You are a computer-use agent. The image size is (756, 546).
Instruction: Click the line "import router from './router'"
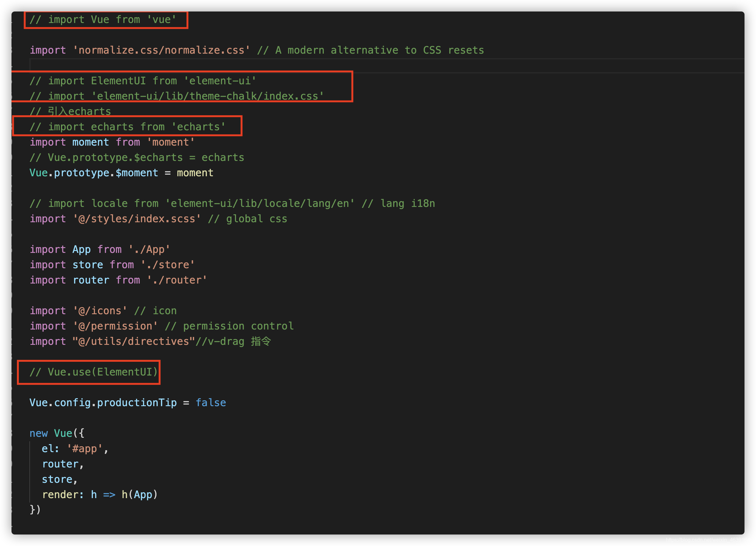coord(118,280)
